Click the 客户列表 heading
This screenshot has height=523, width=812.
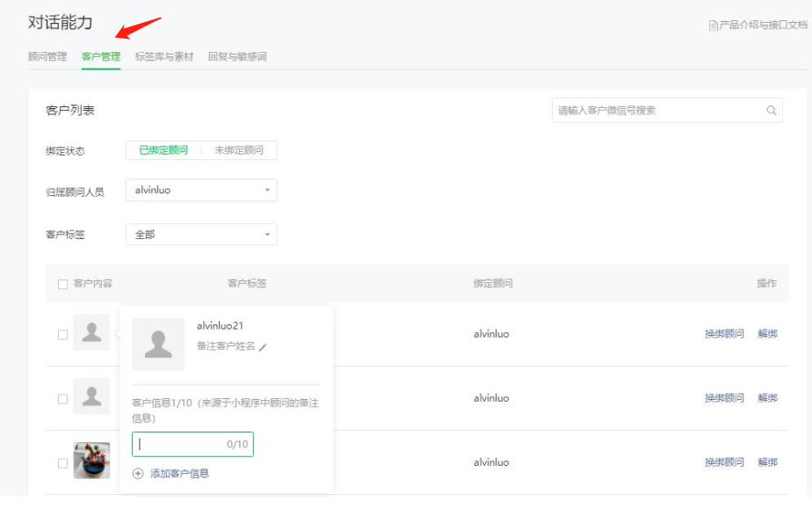pos(70,110)
